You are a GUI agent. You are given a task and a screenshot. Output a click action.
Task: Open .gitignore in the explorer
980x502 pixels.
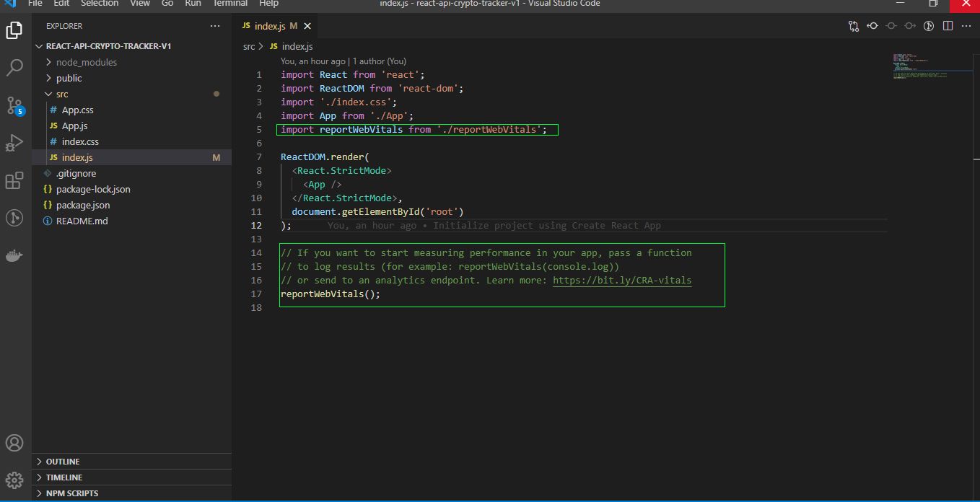tap(132, 174)
